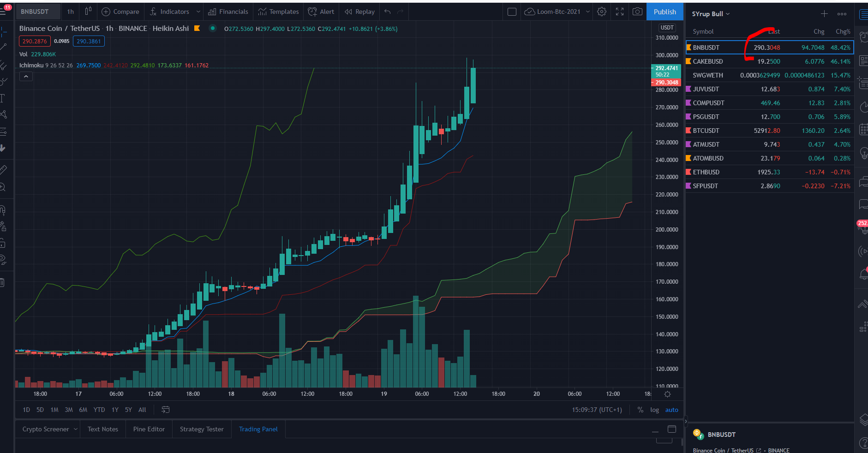The height and width of the screenshot is (453, 868).
Task: Select the 5Y date range
Action: (x=128, y=410)
